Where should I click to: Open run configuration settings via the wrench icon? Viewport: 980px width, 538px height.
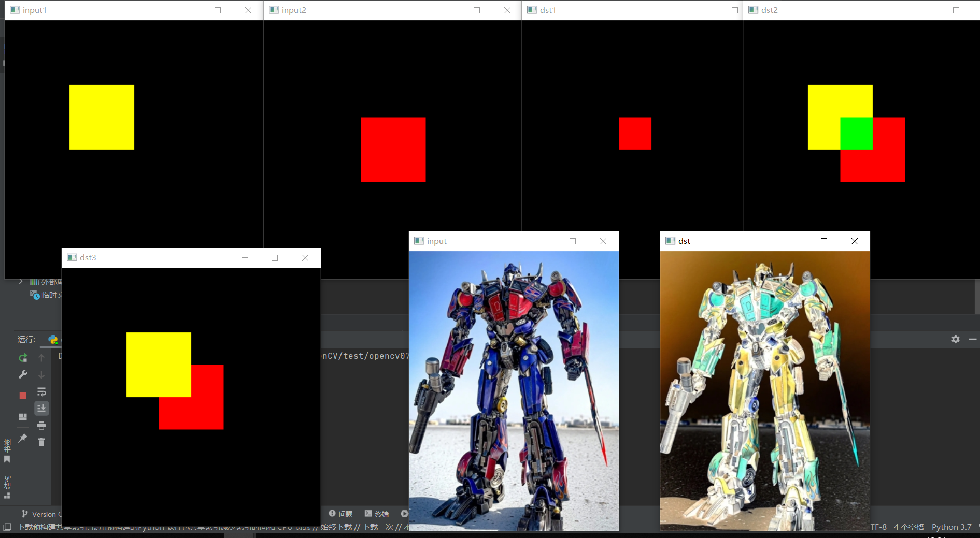pyautogui.click(x=23, y=374)
